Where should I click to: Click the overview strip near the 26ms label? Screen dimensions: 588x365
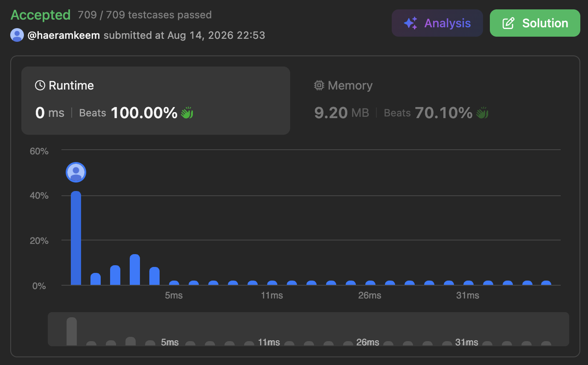[367, 342]
